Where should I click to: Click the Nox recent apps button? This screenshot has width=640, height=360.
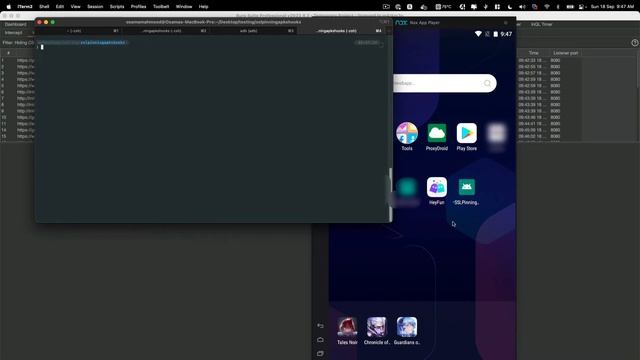click(x=320, y=353)
